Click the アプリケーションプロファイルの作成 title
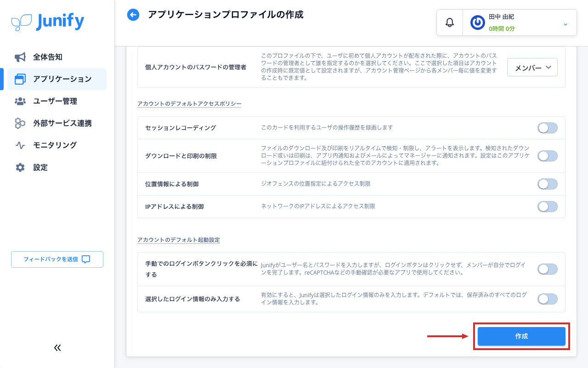Screen dimensions: 588x368 click(x=226, y=15)
